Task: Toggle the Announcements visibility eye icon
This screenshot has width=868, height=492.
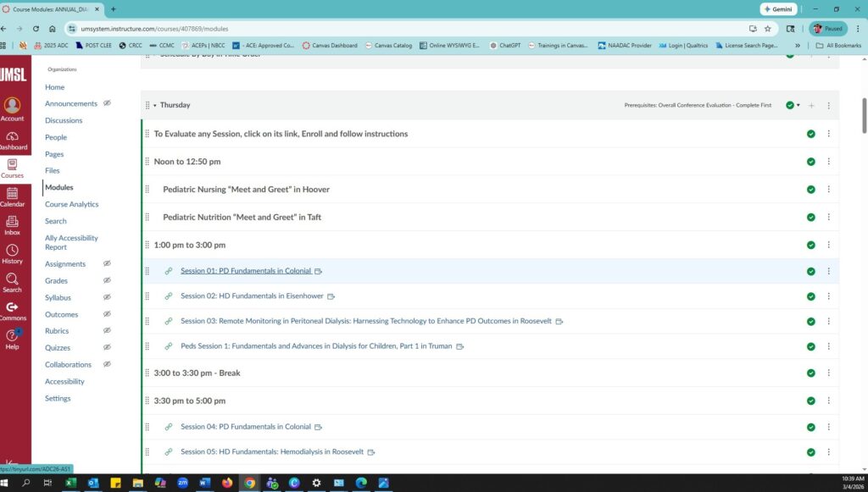Action: point(107,103)
